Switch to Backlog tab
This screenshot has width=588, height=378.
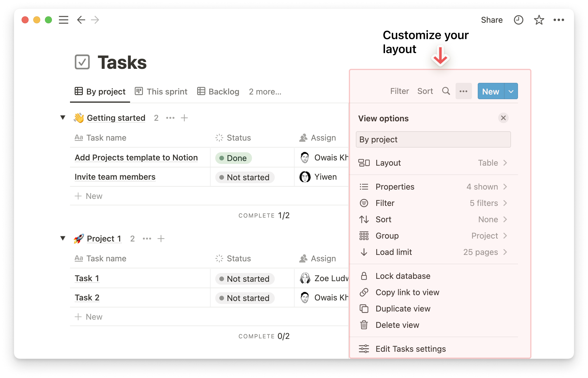(218, 92)
